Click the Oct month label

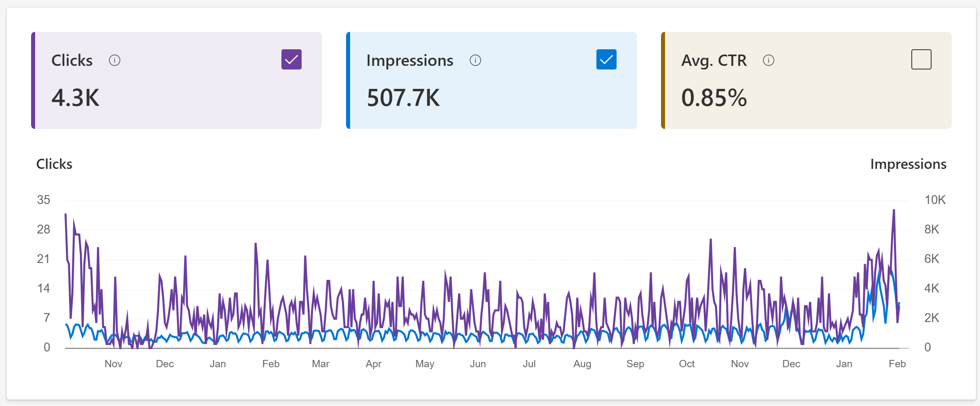(x=687, y=364)
